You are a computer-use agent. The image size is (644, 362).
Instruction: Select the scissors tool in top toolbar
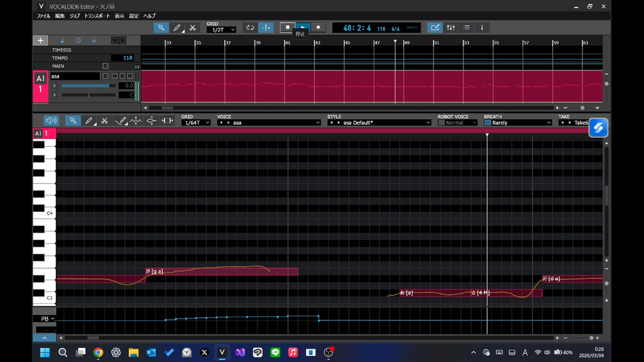pyautogui.click(x=193, y=27)
